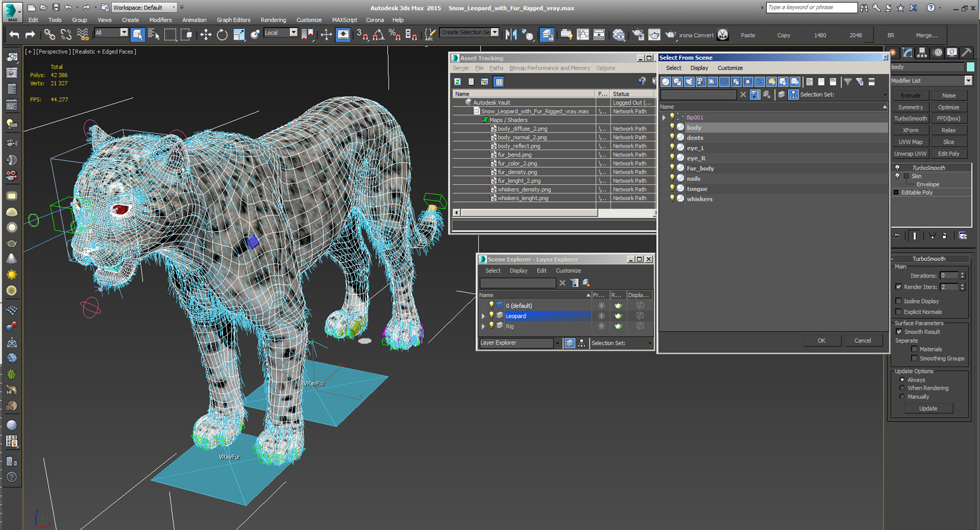Open the MAXScript menu
980x530 pixels.
click(x=344, y=20)
